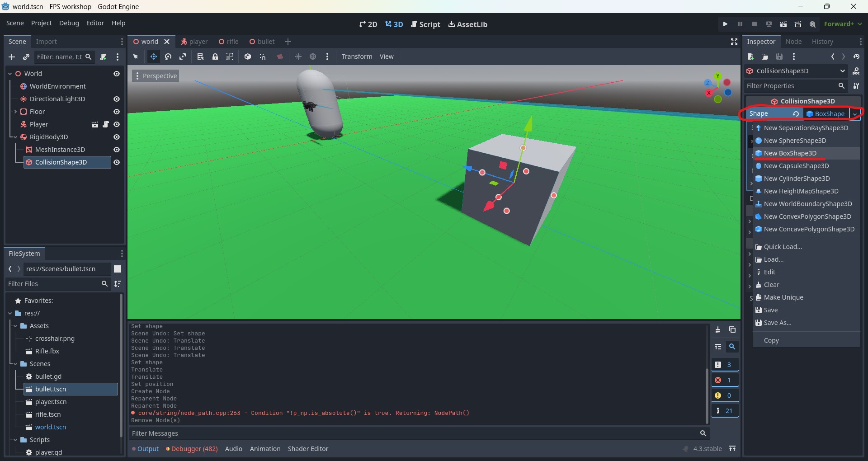Click the clear output icon in the log panel

(718, 330)
